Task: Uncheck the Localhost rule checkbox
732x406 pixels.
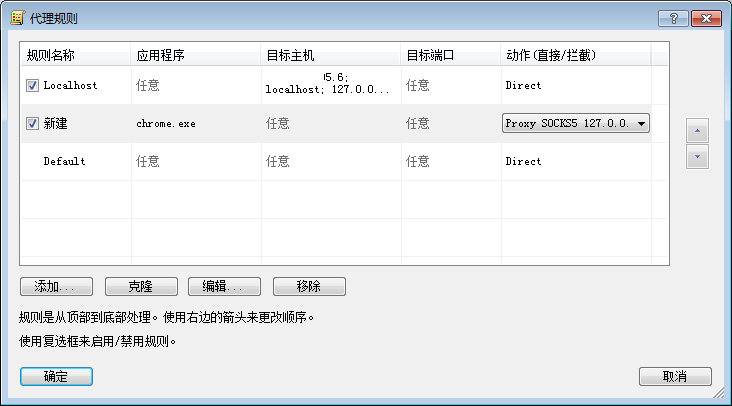Action: (32, 85)
